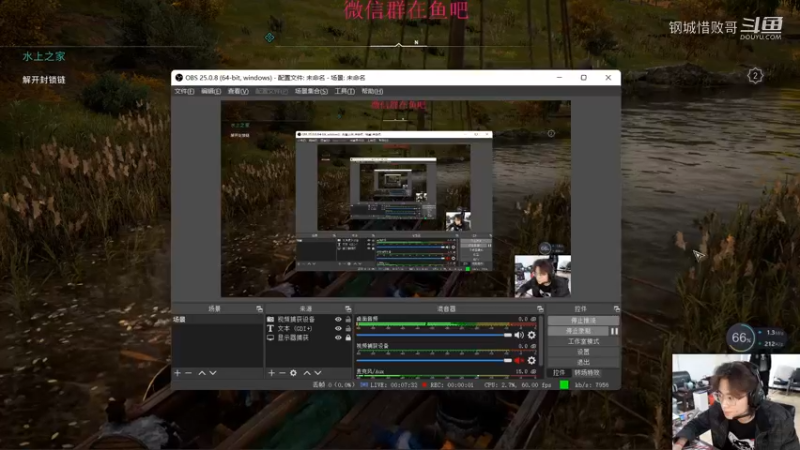
Task: Add a new source with plus icon
Action: click(271, 373)
